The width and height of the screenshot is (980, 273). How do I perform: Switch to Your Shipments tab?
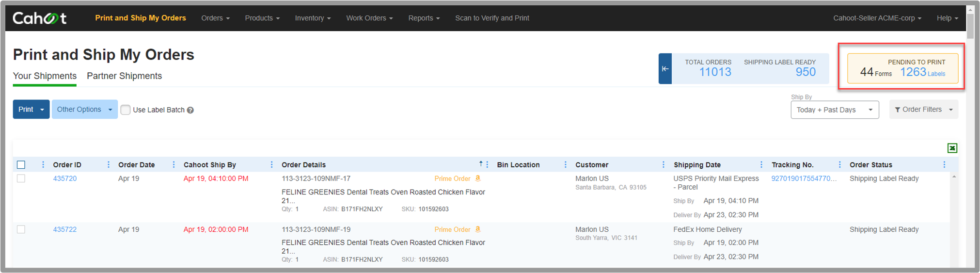pyautogui.click(x=45, y=76)
